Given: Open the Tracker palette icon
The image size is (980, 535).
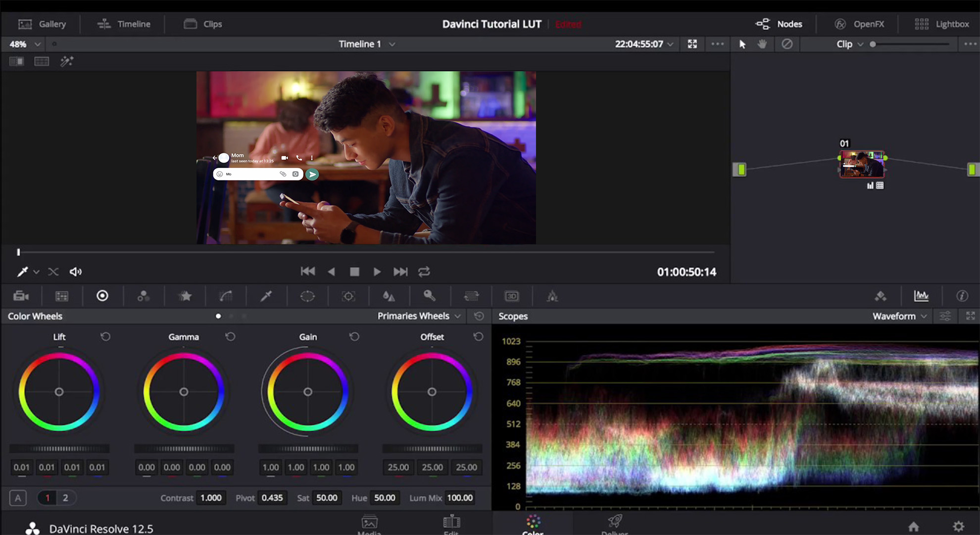Looking at the screenshot, I should tap(348, 296).
